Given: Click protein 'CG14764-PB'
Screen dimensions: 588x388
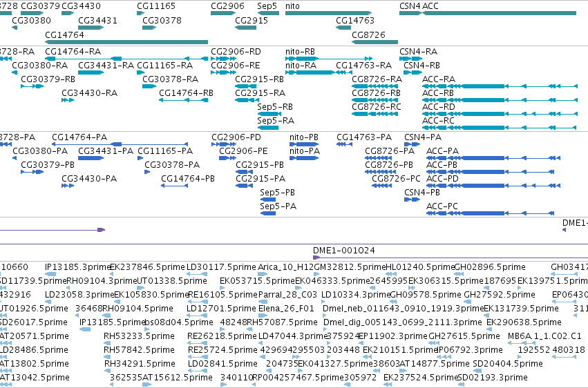Looking at the screenshot, I should tap(187, 179).
